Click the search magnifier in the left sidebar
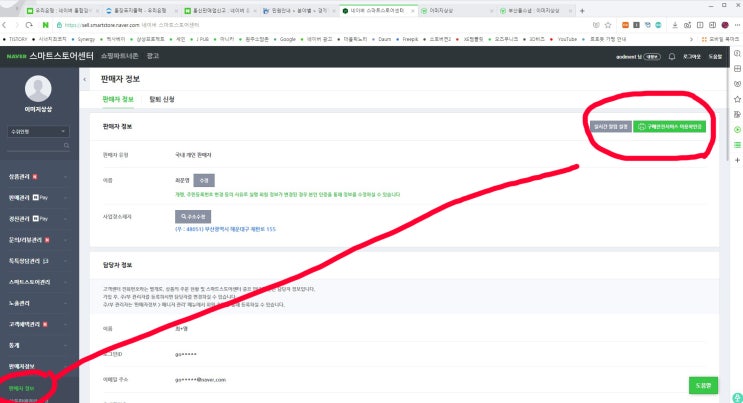 [x=66, y=146]
